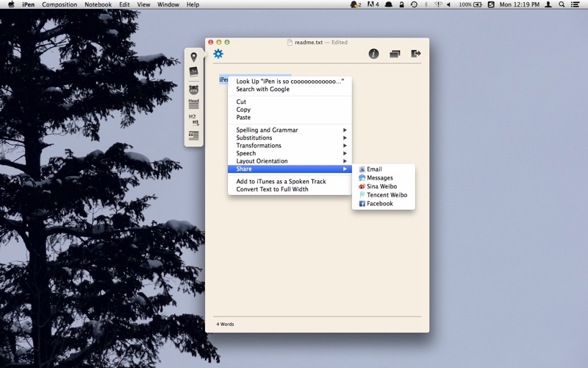Select the location pin icon in sidebar
This screenshot has width=588, height=368.
pos(193,57)
